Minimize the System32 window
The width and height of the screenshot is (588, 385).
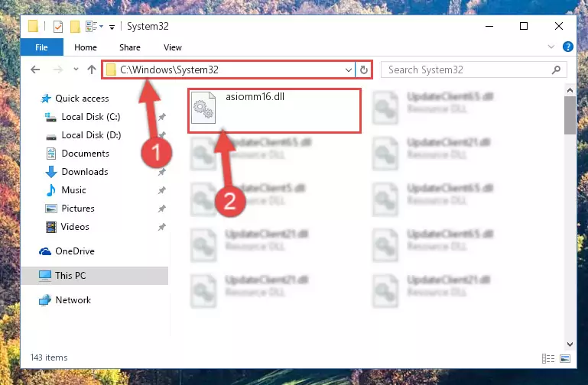click(489, 26)
